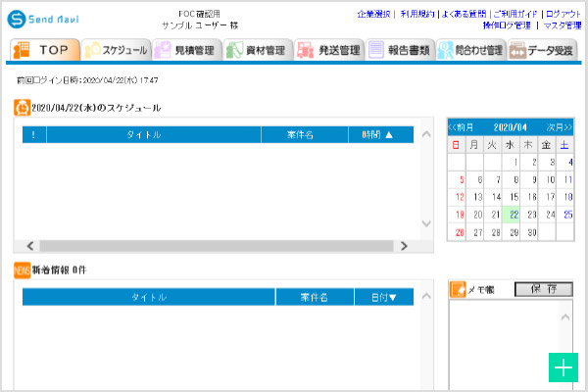Screen dimensions: 588x392
Task: Select April 15 in the calendar
Action: [x=511, y=197]
